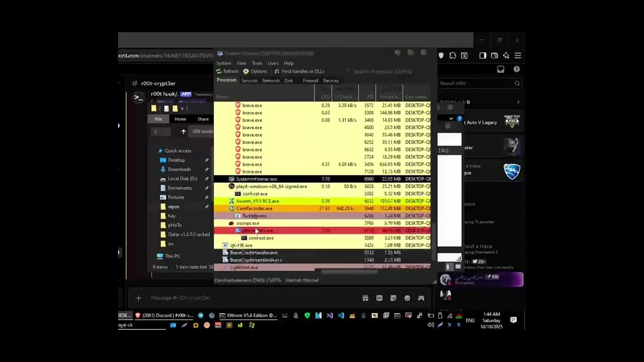The image size is (644, 362).
Task: Select the SystemInformer.exe process row
Action: (x=323, y=179)
